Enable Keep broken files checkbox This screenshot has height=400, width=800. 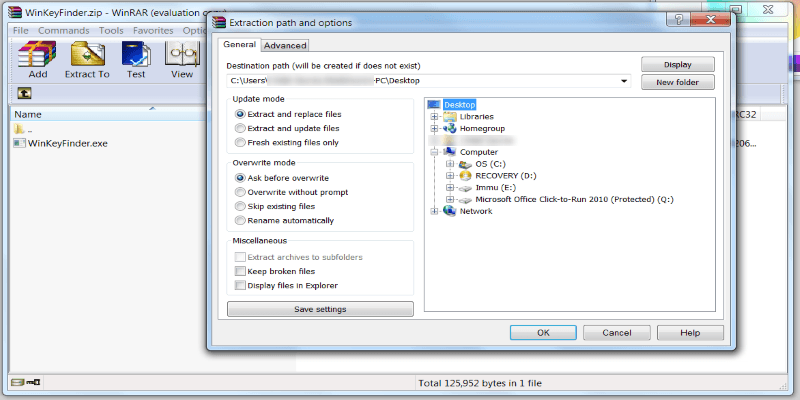point(240,271)
